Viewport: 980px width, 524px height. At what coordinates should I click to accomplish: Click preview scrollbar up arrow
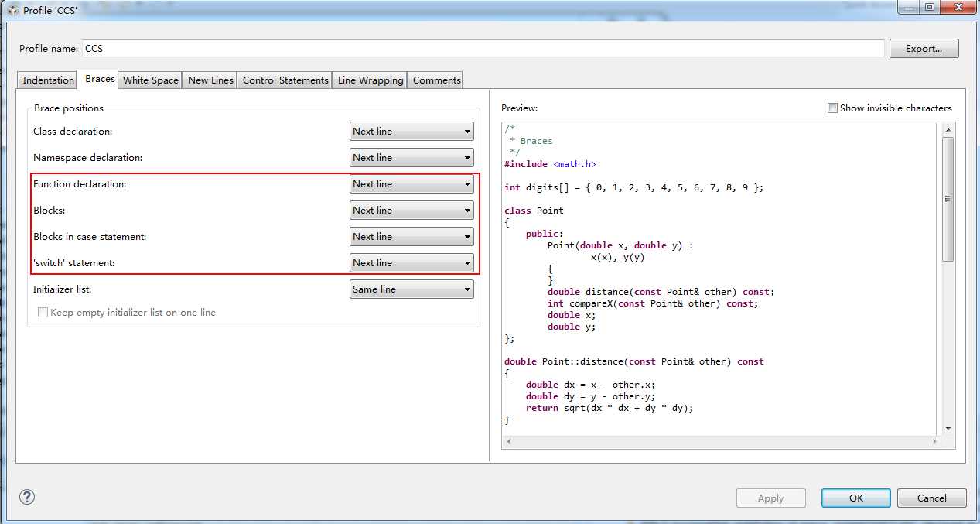(x=948, y=130)
